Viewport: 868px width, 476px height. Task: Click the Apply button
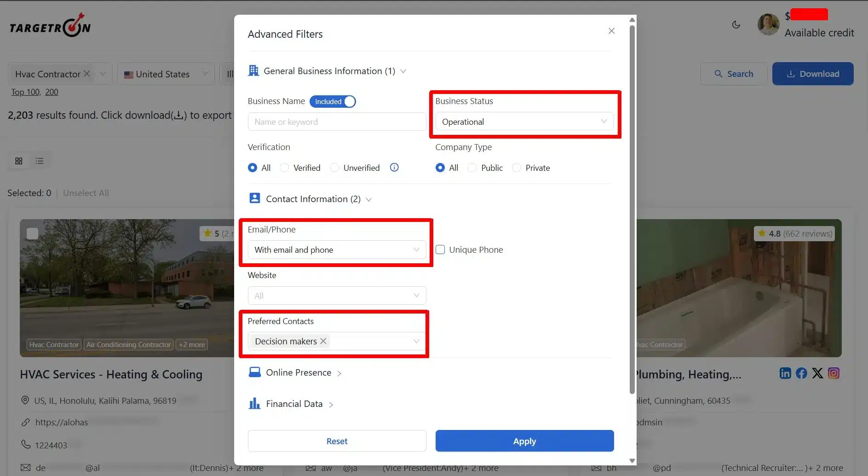tap(524, 441)
